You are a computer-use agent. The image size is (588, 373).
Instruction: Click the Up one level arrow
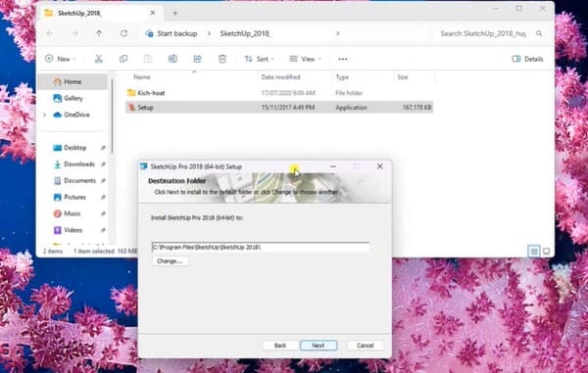[99, 33]
